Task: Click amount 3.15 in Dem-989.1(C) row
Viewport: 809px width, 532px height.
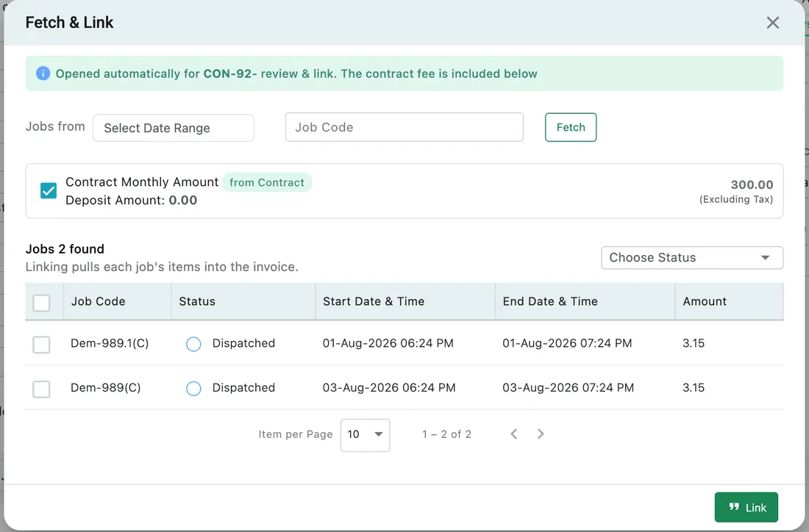Action: (x=694, y=343)
